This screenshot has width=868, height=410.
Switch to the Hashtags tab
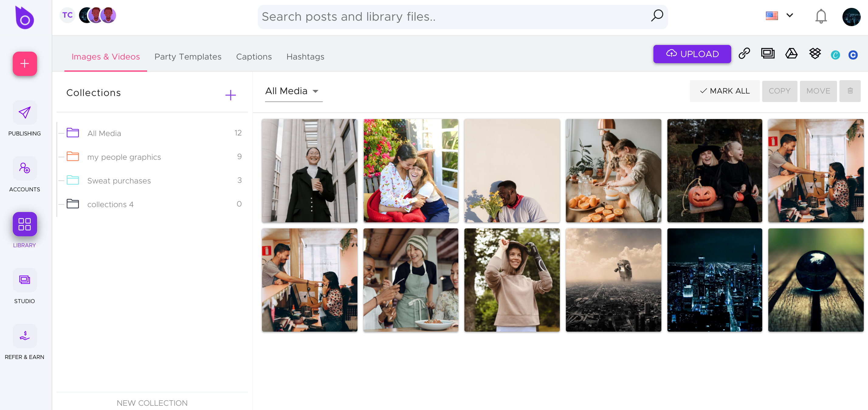click(x=305, y=56)
